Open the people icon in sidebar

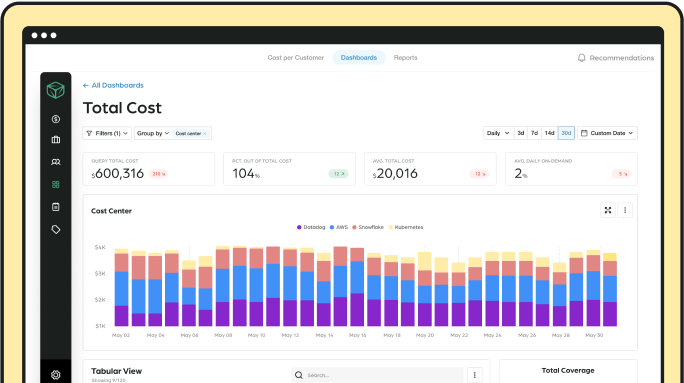[x=55, y=162]
